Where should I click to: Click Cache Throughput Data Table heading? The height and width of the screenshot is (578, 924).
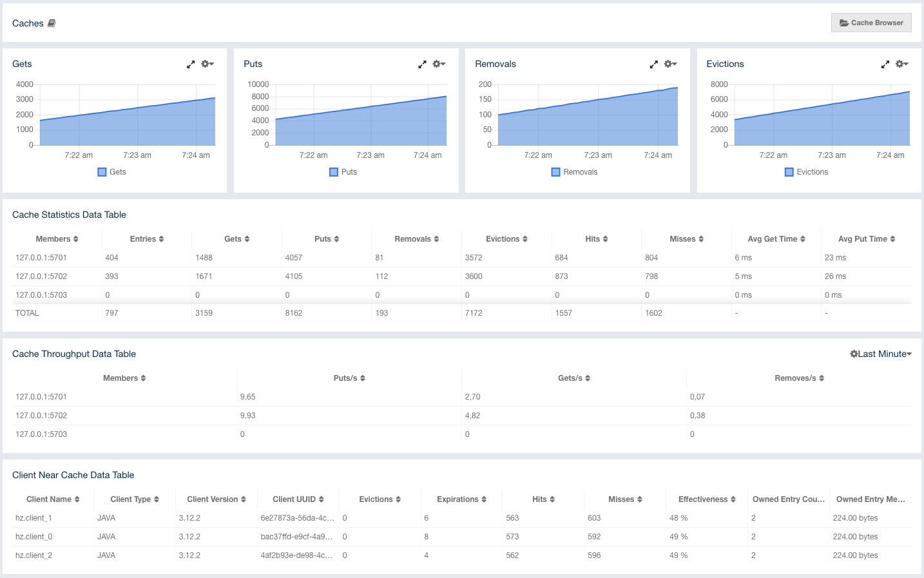tap(74, 354)
